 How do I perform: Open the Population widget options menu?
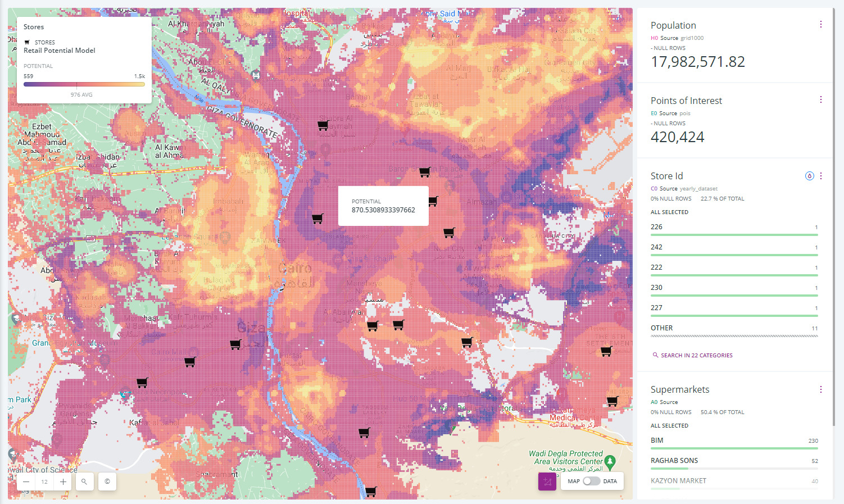(x=821, y=24)
